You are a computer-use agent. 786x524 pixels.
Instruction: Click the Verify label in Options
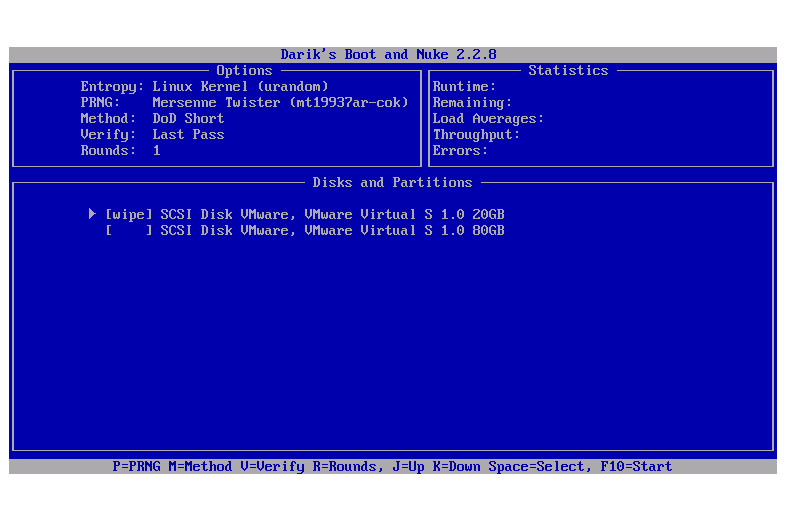[x=108, y=134]
